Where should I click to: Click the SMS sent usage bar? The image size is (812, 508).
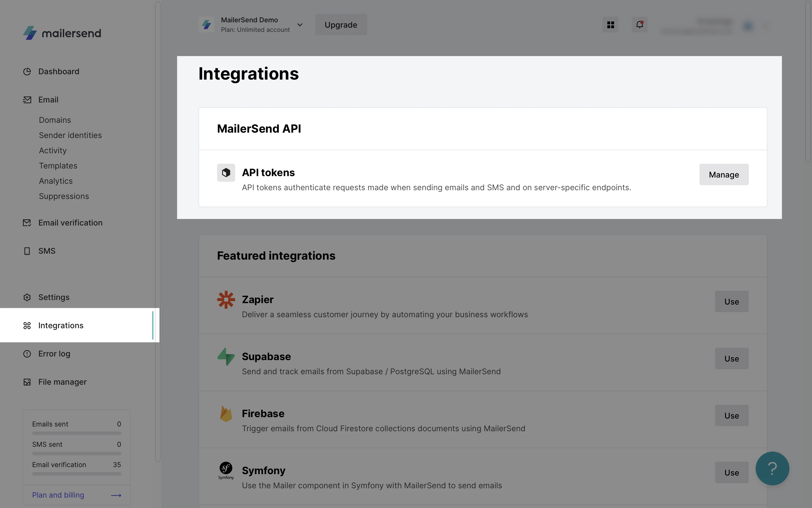[76, 454]
